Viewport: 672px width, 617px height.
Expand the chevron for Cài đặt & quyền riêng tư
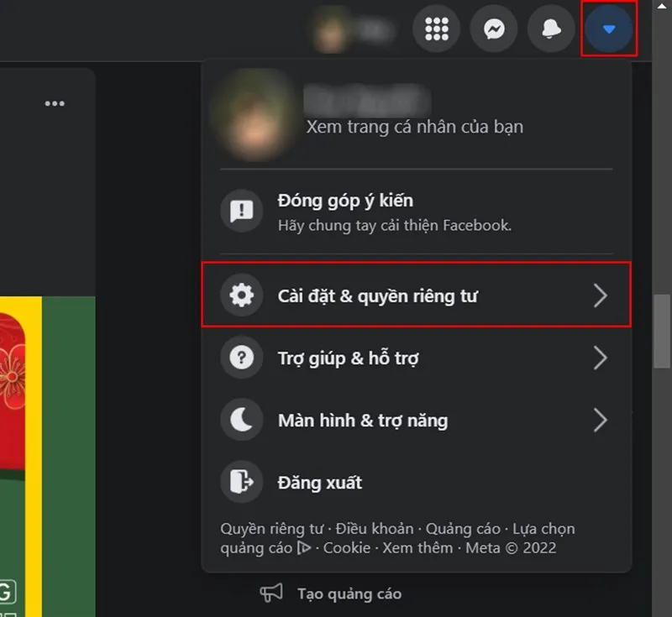pos(601,295)
